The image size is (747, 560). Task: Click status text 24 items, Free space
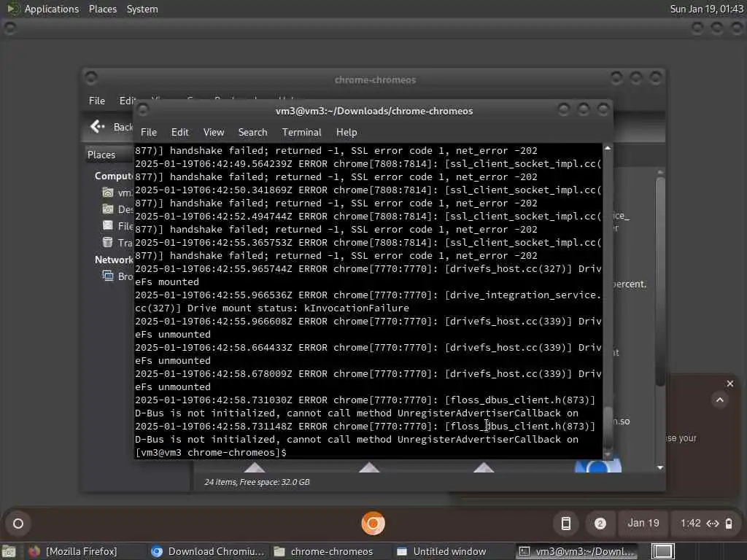[257, 482]
